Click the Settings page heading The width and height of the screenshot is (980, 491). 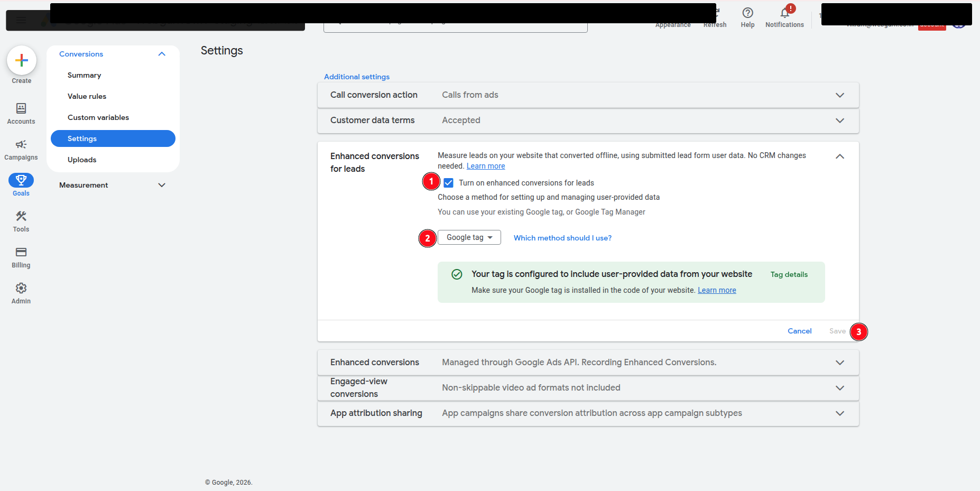click(x=221, y=51)
